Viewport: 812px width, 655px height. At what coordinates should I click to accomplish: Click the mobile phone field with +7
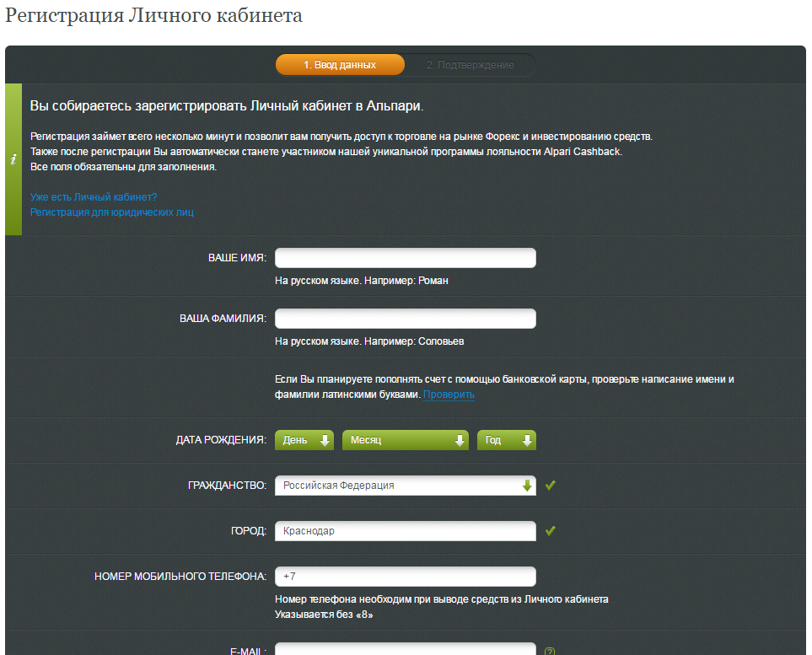[x=405, y=577]
